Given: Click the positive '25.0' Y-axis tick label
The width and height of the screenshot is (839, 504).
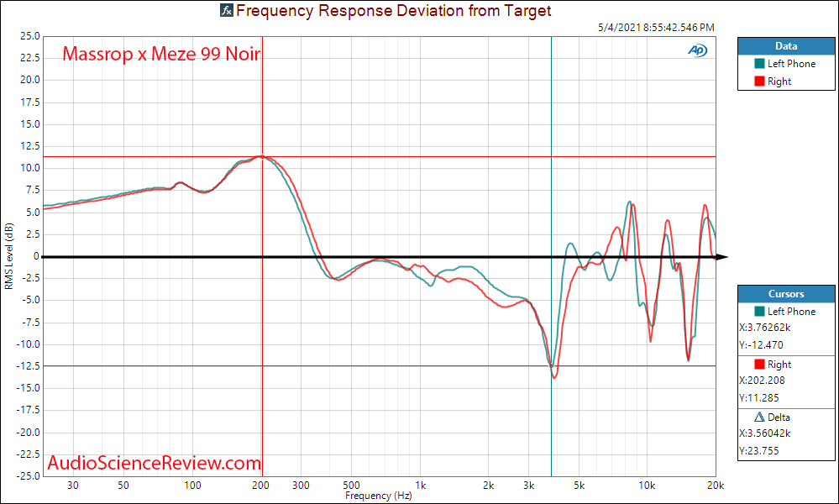Looking at the screenshot, I should tap(30, 36).
